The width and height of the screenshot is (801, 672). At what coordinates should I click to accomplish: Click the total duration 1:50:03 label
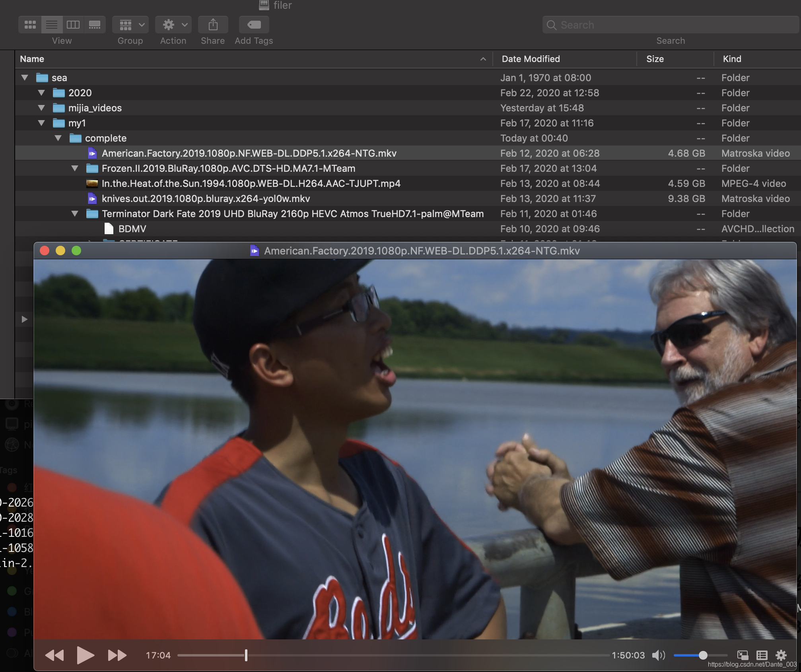point(628,655)
